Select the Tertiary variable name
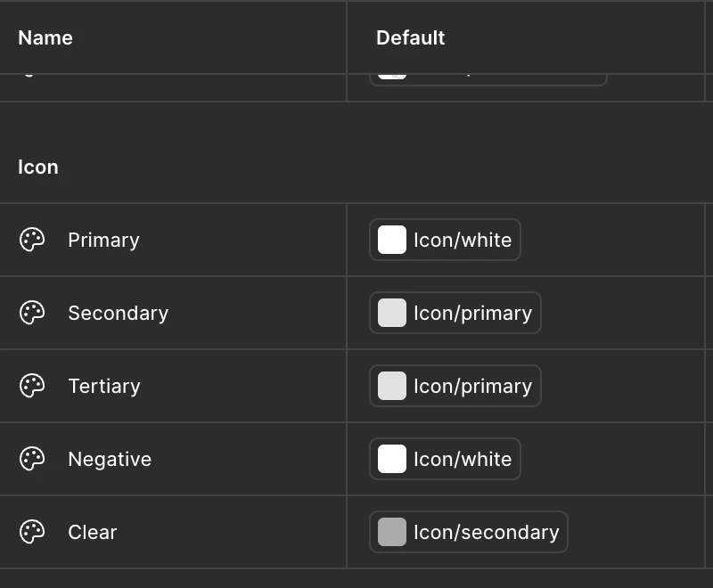713x588 pixels. click(x=103, y=386)
